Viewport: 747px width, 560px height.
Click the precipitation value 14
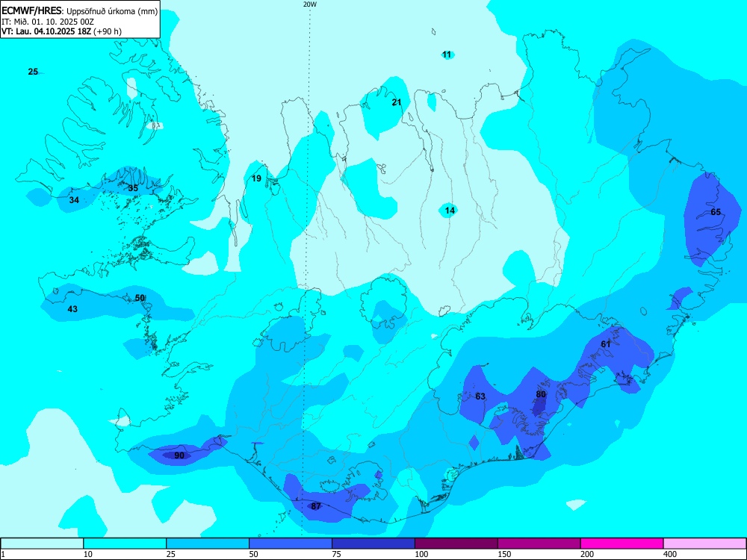point(450,210)
